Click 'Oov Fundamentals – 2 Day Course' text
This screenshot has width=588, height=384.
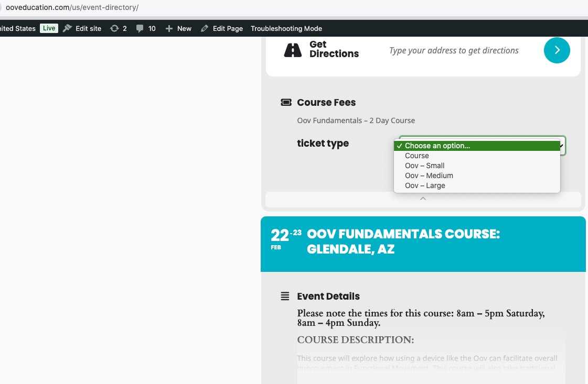356,120
